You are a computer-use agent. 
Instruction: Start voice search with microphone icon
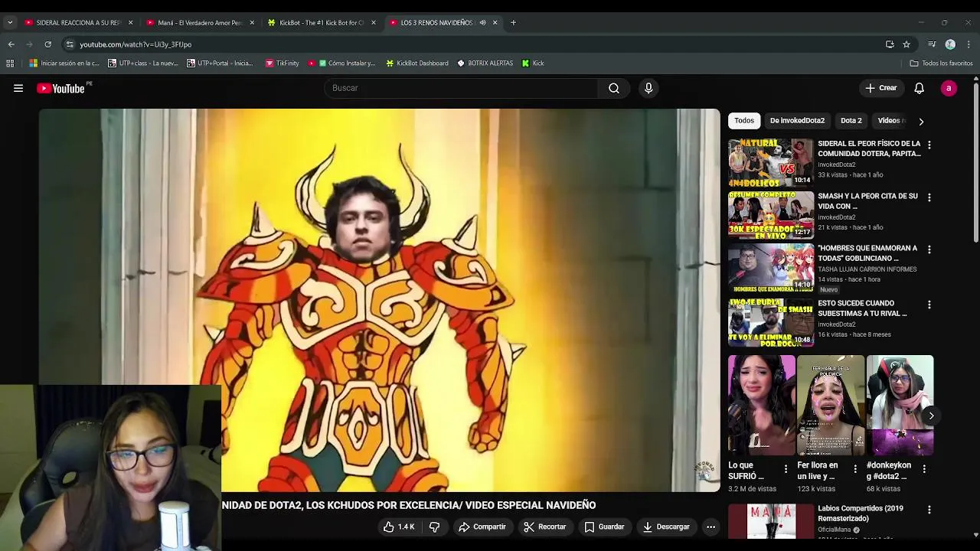click(x=648, y=88)
